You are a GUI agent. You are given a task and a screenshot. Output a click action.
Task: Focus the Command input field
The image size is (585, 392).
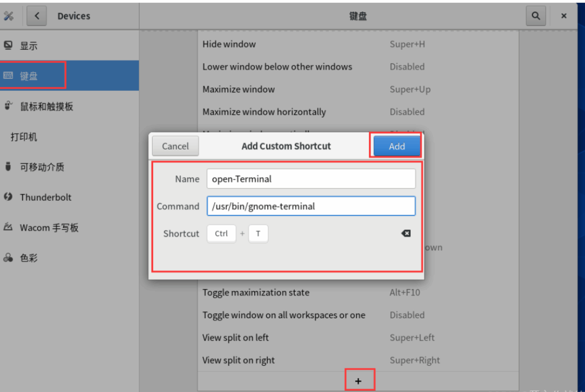pyautogui.click(x=311, y=206)
